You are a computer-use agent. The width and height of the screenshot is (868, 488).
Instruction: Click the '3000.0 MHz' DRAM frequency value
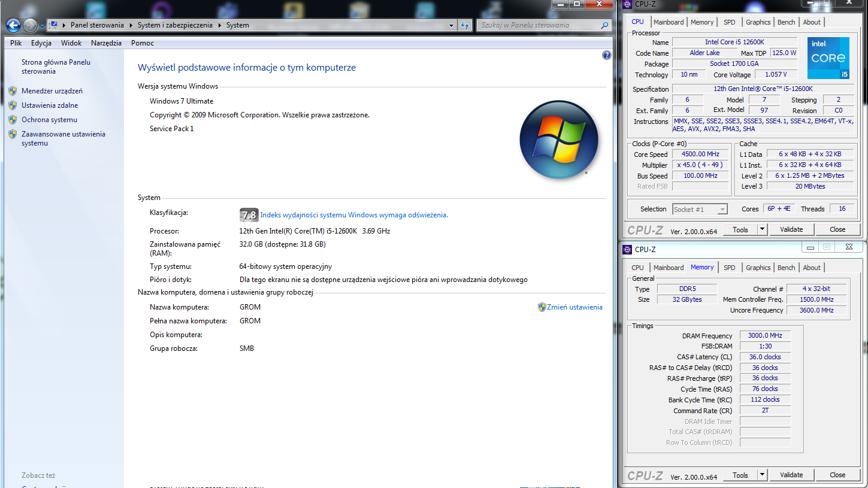click(765, 335)
